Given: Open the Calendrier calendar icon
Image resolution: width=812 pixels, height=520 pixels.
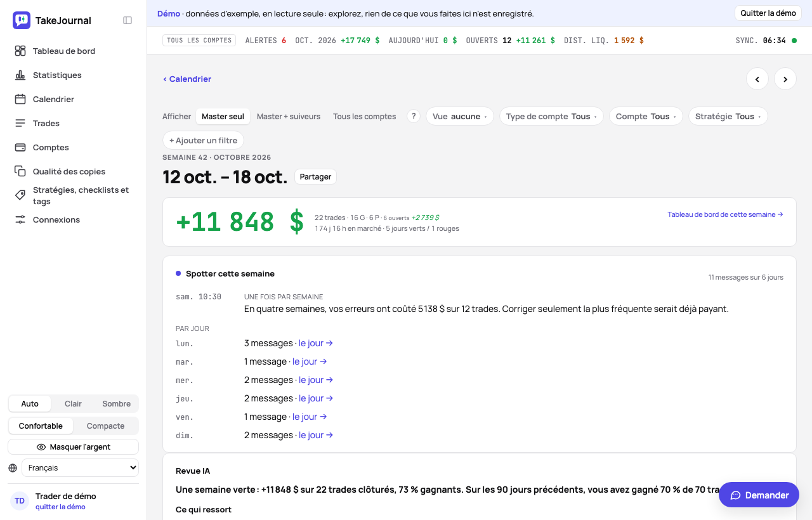Looking at the screenshot, I should click(20, 99).
